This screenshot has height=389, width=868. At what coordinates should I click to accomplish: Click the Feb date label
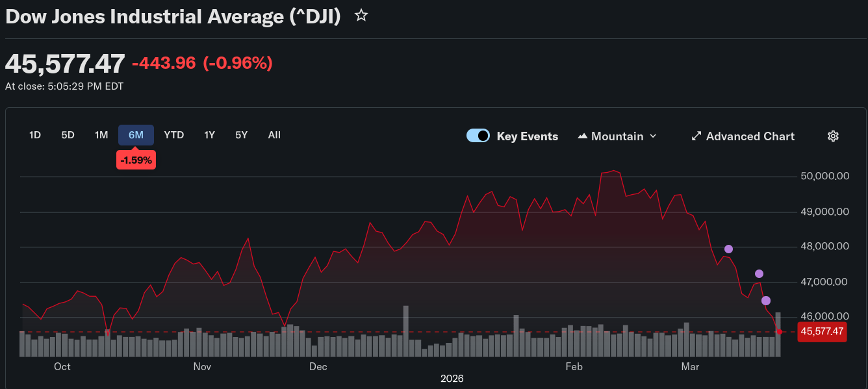[574, 366]
